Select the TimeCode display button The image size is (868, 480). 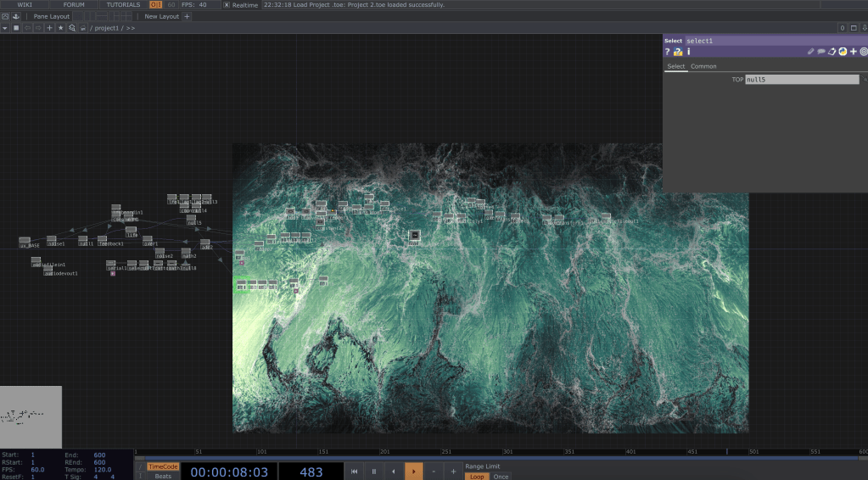[x=163, y=466]
